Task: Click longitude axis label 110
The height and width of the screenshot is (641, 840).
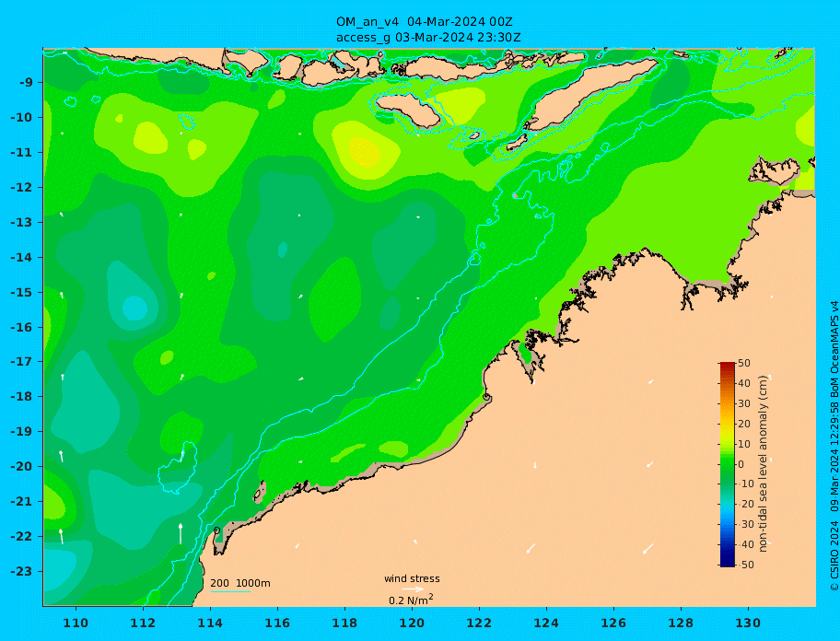Action: pos(76,624)
